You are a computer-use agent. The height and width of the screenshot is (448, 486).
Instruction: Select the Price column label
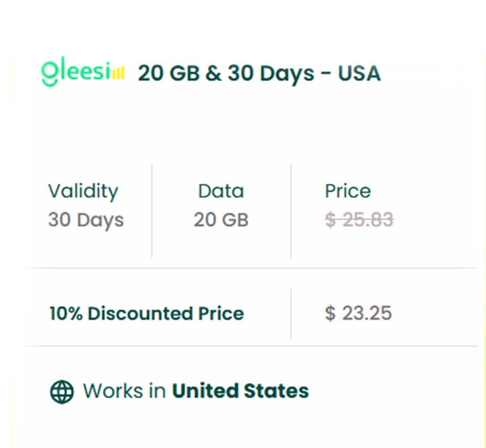click(348, 191)
